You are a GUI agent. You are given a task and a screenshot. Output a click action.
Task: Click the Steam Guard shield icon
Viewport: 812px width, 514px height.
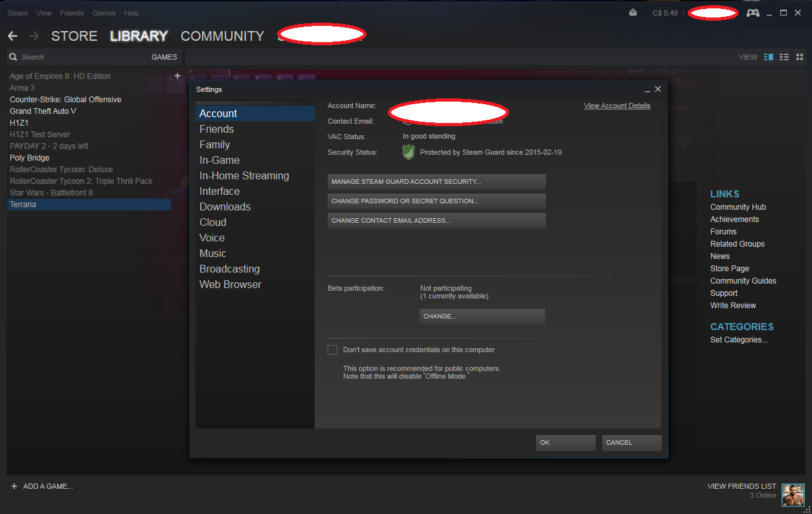409,152
